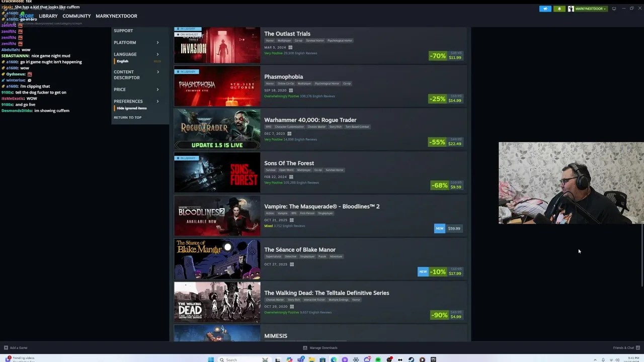Click -55% discount badge on Rogue Trader
The width and height of the screenshot is (644, 362).
(x=438, y=142)
